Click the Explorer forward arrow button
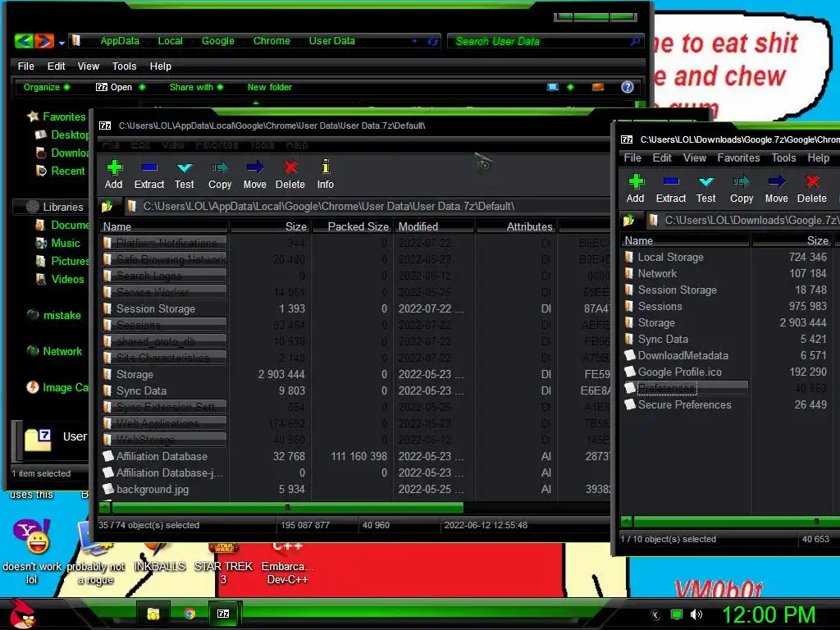The width and height of the screenshot is (840, 630). tap(45, 41)
